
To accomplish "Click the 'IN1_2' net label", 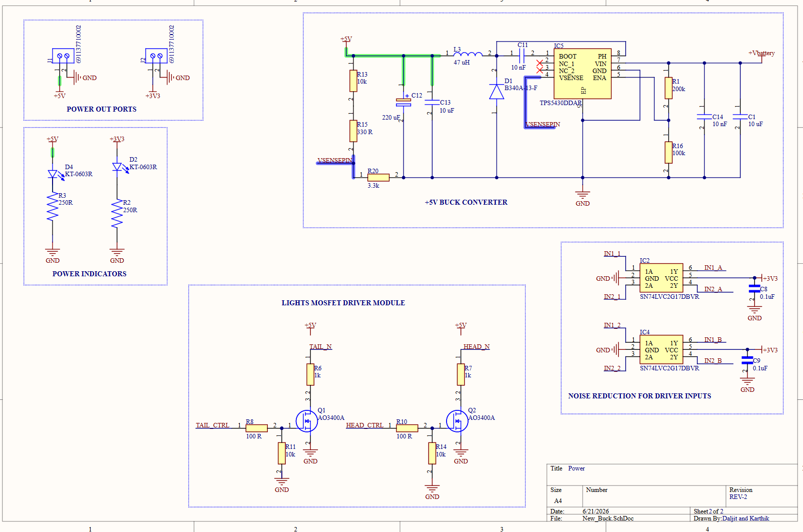I will coord(612,325).
